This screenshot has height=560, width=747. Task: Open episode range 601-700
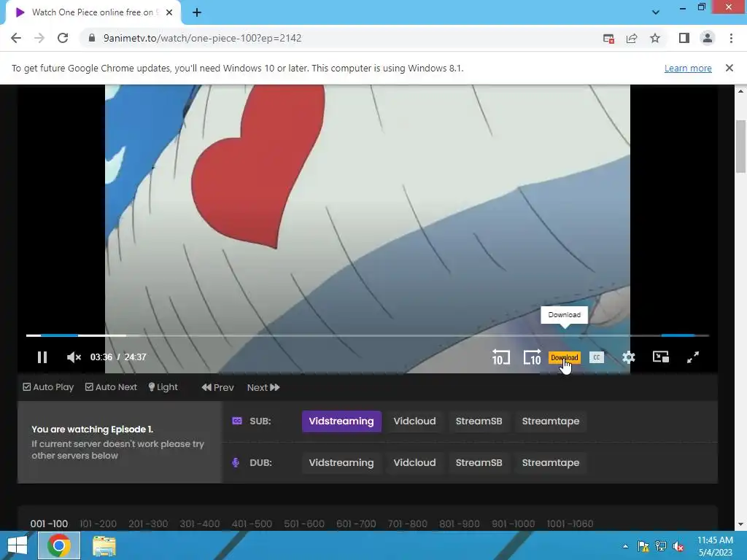(356, 524)
